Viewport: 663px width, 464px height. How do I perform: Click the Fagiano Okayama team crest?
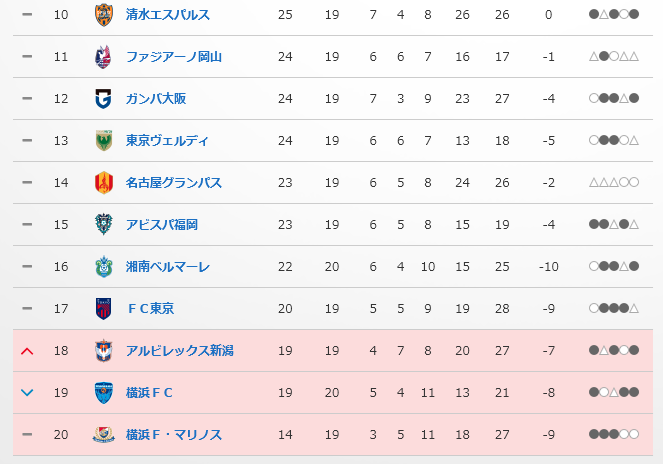click(103, 57)
